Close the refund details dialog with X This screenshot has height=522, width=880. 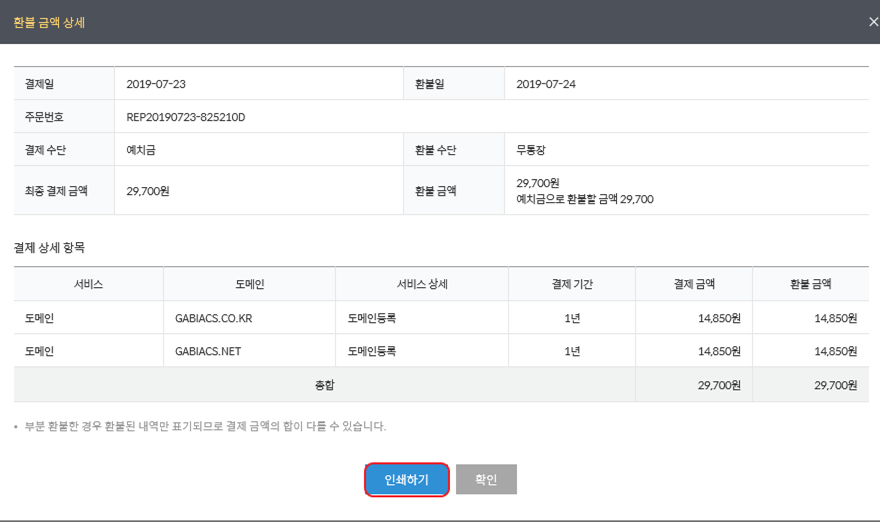click(x=873, y=22)
